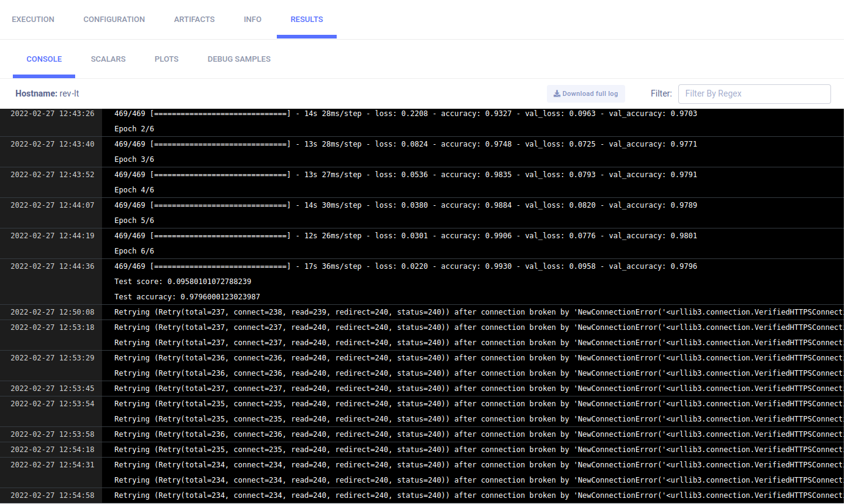Click the 'Epoch 6/6' log line

click(x=134, y=251)
